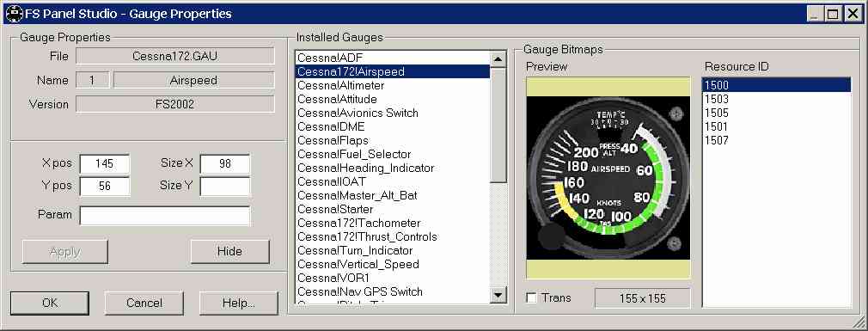Click the airspeed gauge preview image
Viewport: 868px width, 331px height.
(608, 178)
